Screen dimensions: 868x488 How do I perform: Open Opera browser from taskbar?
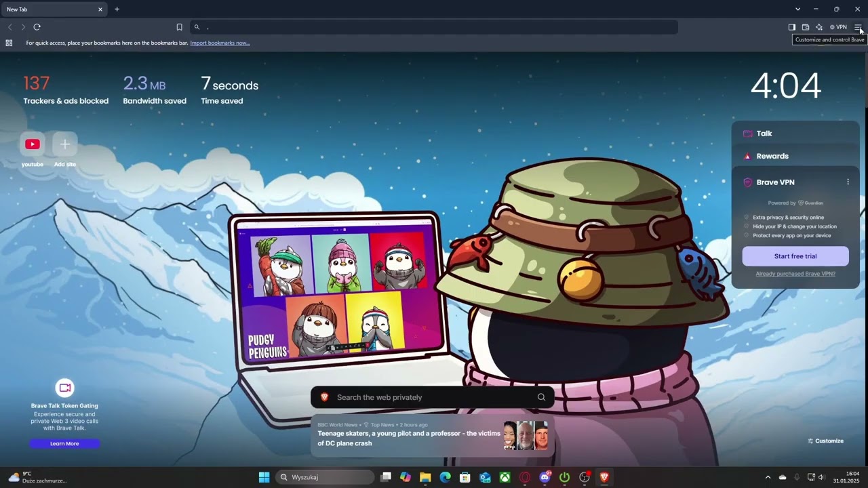point(524,477)
